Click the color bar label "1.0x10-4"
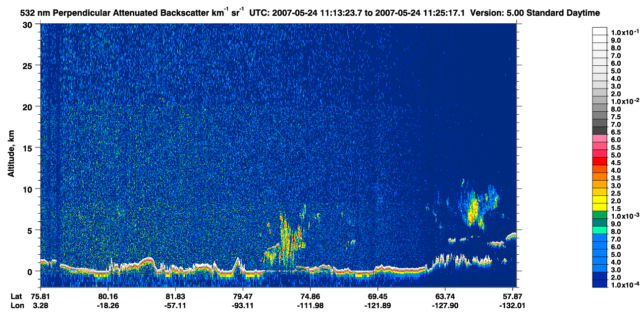644x330 pixels. (x=624, y=285)
